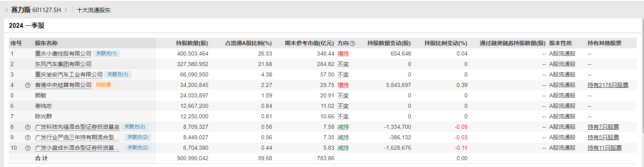The image size is (644, 167).
Task: Click holding value 327,380,952
Action: pos(193,64)
